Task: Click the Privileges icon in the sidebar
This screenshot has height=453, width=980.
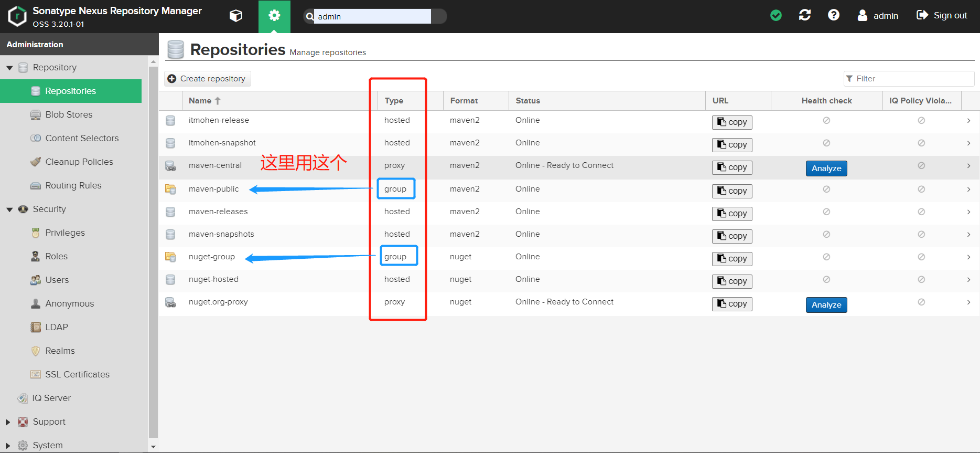Action: pos(36,233)
